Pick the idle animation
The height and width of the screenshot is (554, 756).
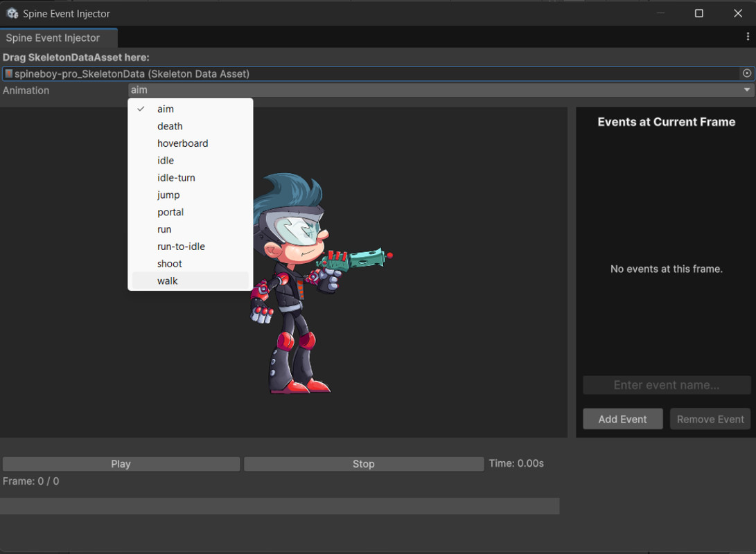[x=191, y=161]
